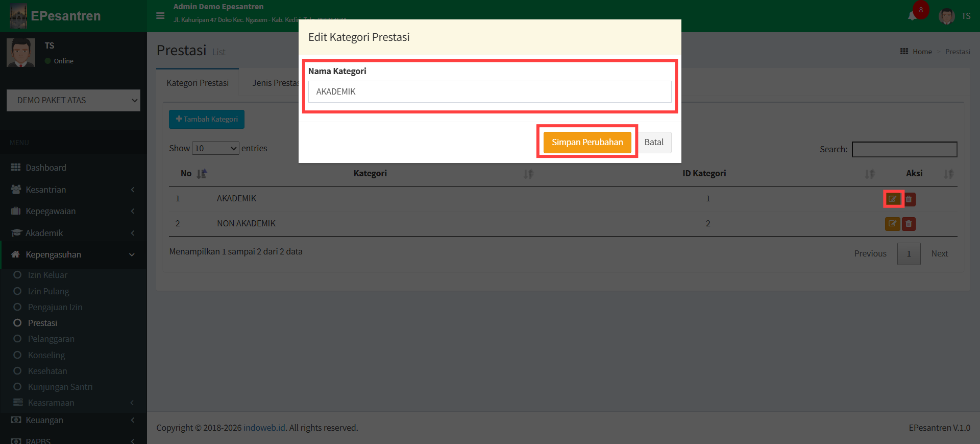The height and width of the screenshot is (444, 980).
Task: Sort table by No column icon
Action: 202,174
